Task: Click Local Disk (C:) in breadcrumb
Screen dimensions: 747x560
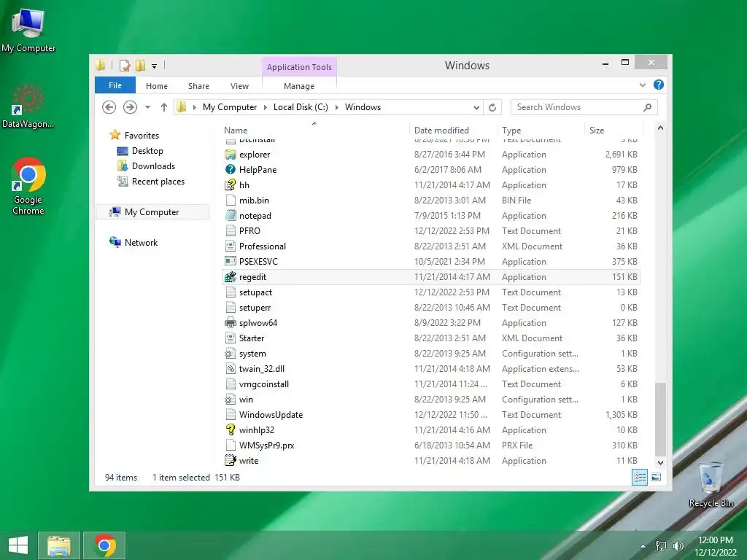Action: (x=301, y=107)
